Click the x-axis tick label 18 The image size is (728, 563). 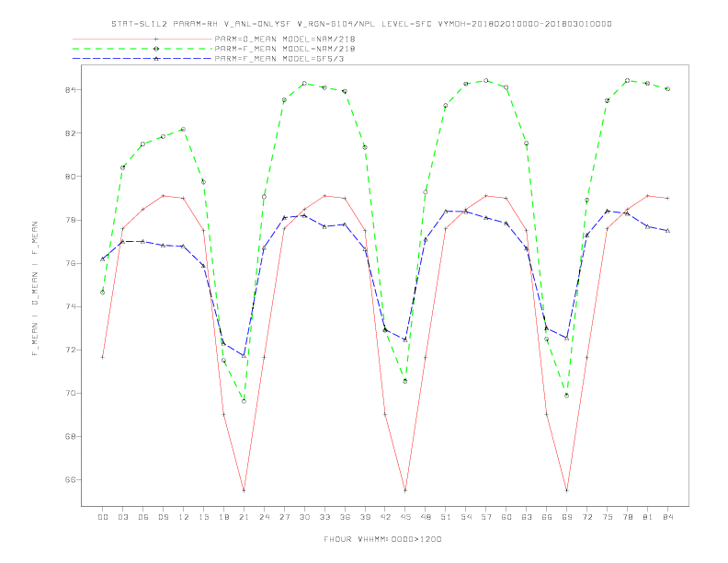pos(223,517)
